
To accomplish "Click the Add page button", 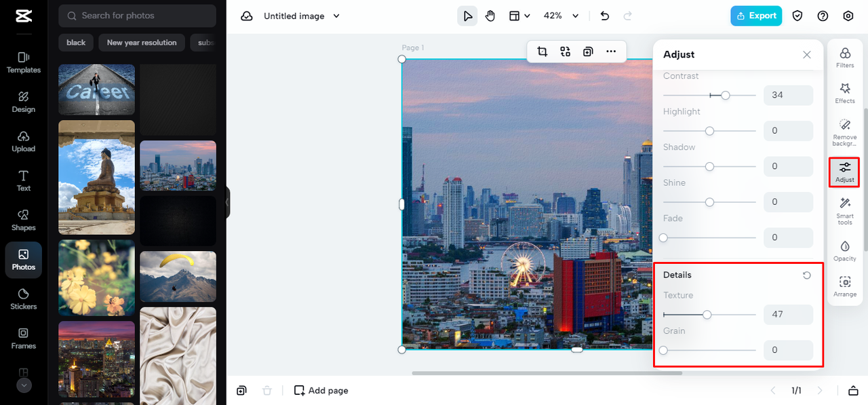I will pos(321,390).
